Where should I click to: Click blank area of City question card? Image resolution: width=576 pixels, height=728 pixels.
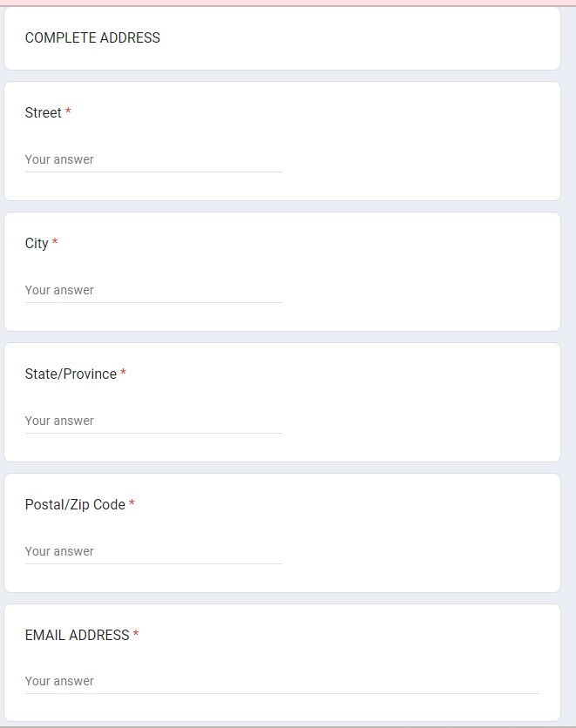418,270
